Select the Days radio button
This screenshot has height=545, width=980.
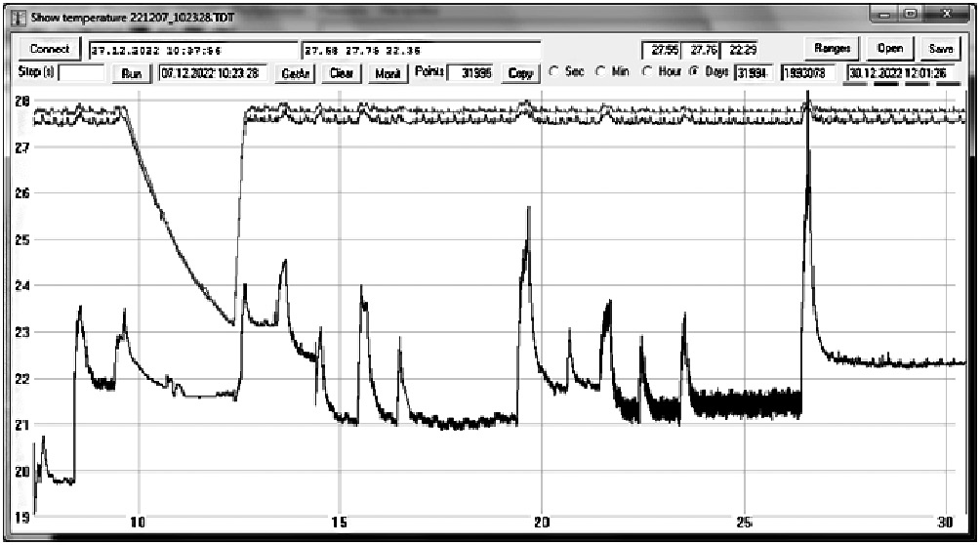coord(694,72)
